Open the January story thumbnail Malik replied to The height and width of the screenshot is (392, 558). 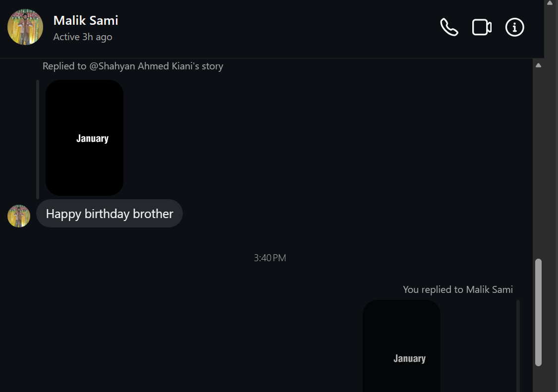tap(84, 138)
